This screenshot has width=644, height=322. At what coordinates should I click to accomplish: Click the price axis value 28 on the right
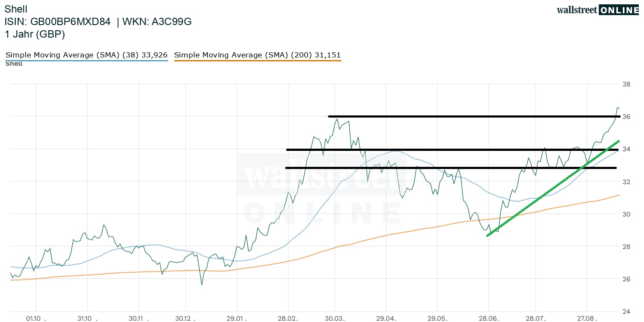(x=626, y=246)
